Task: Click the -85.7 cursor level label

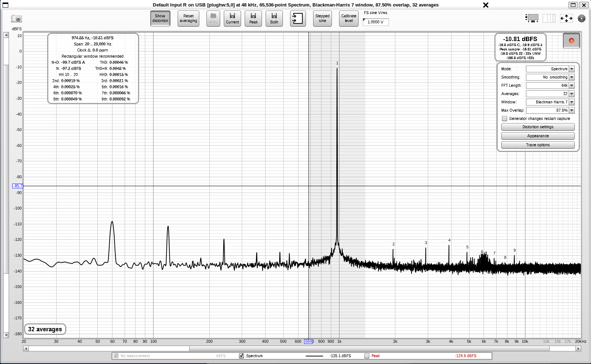Action: (x=18, y=186)
